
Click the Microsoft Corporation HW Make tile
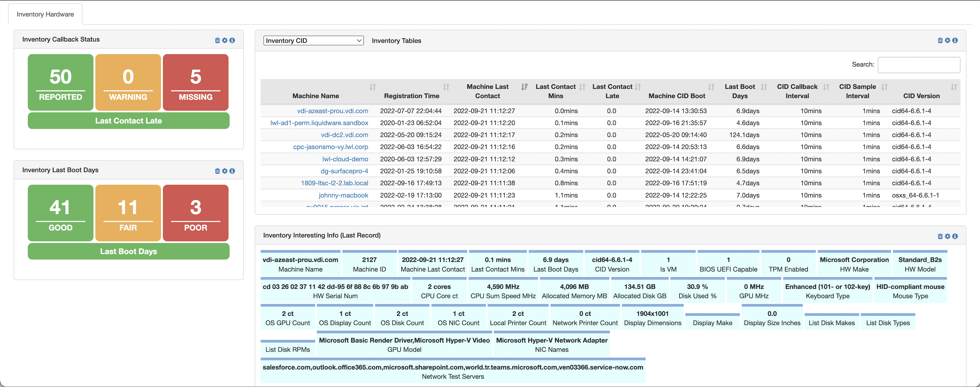[x=854, y=263]
